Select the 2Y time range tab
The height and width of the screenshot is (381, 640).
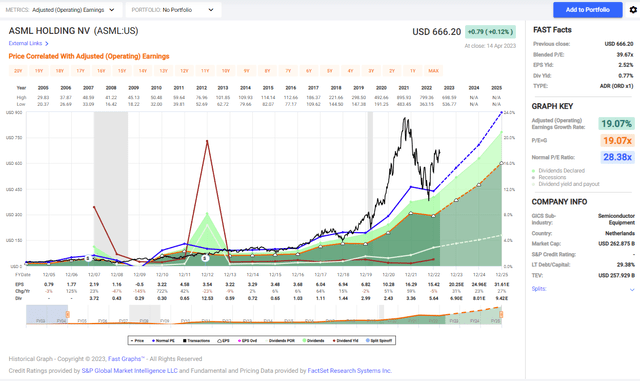(392, 71)
